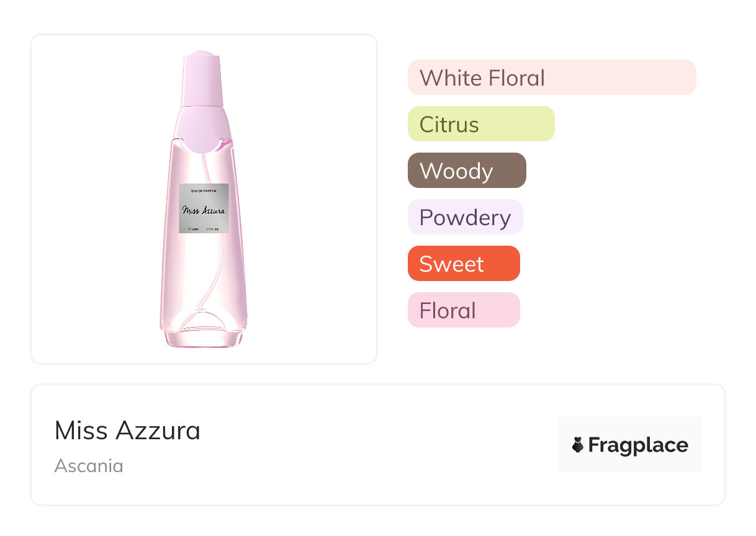Click the volume text at label bottom
The image size is (756, 536).
[204, 228]
